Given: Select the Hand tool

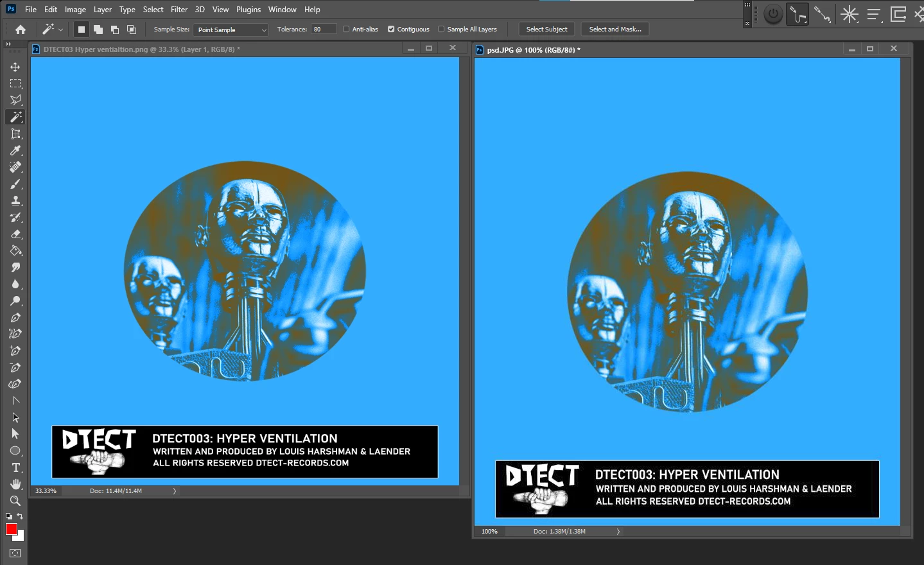Looking at the screenshot, I should coord(15,484).
